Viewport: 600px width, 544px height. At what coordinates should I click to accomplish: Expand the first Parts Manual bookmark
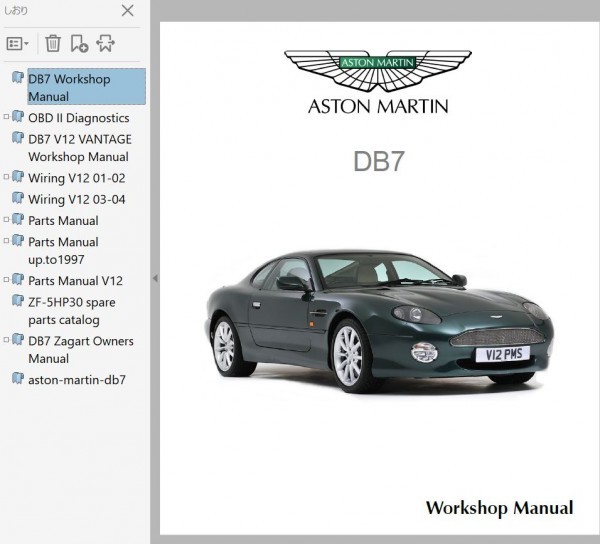point(6,219)
